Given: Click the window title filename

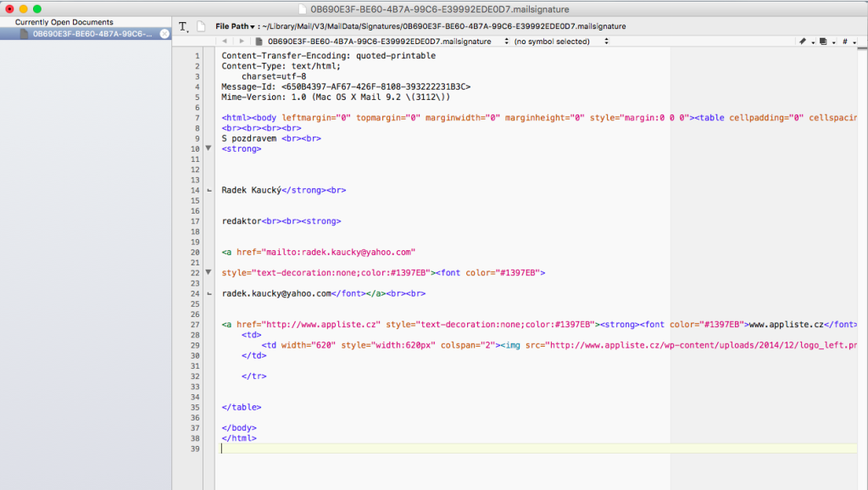Looking at the screenshot, I should tap(440, 9).
